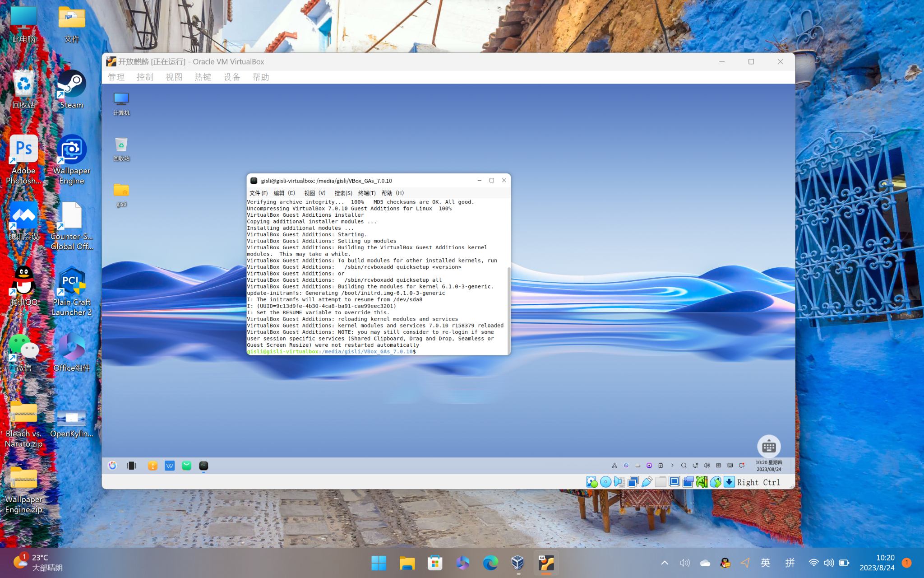Click the guest volume speaker tray icon
The height and width of the screenshot is (578, 924).
707,466
